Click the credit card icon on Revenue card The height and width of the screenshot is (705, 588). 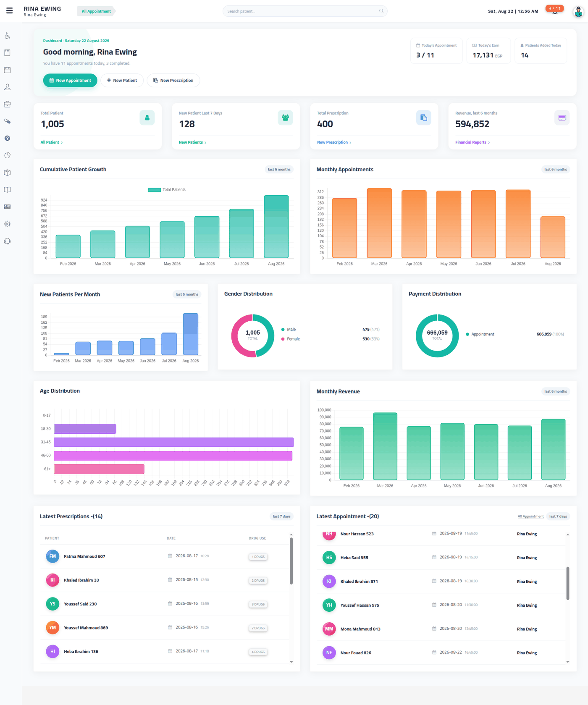point(562,118)
